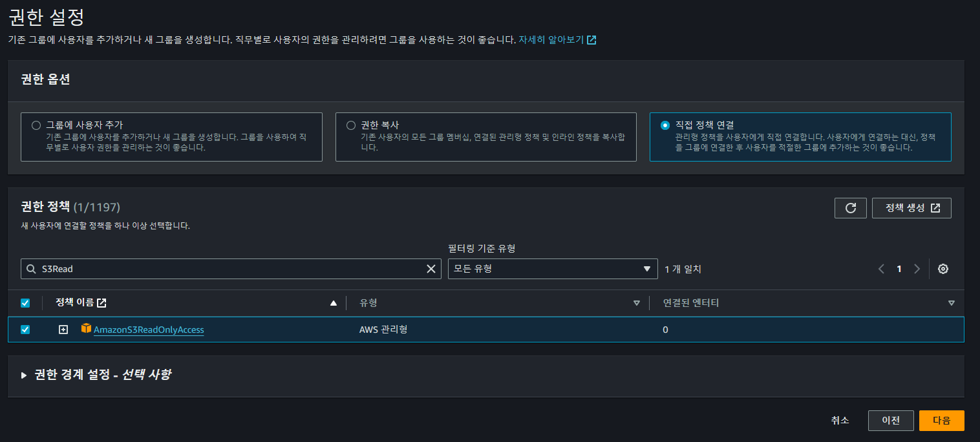This screenshot has height=442, width=980.
Task: Go to next page arrow
Action: (917, 269)
